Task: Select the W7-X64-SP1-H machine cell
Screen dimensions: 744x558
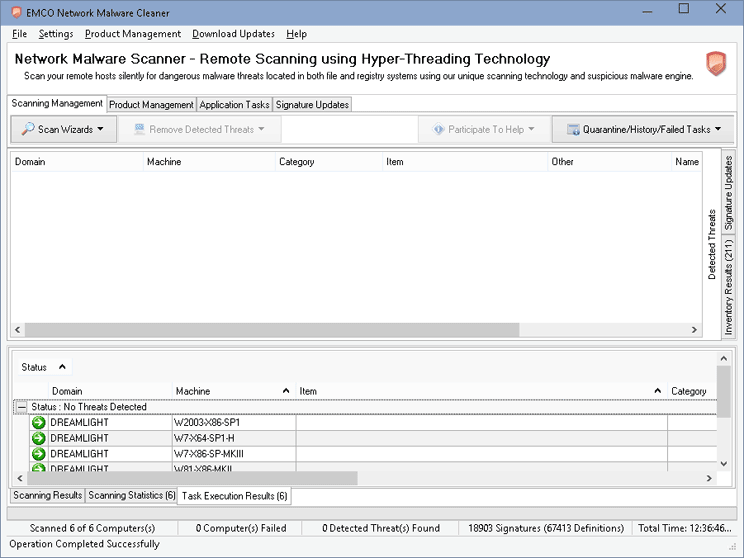Action: point(234,438)
